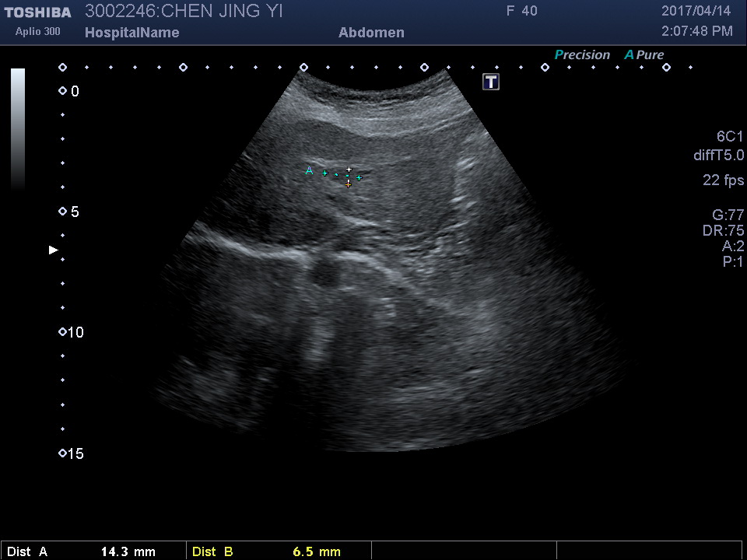Click the G:77 gain value

coord(728,215)
